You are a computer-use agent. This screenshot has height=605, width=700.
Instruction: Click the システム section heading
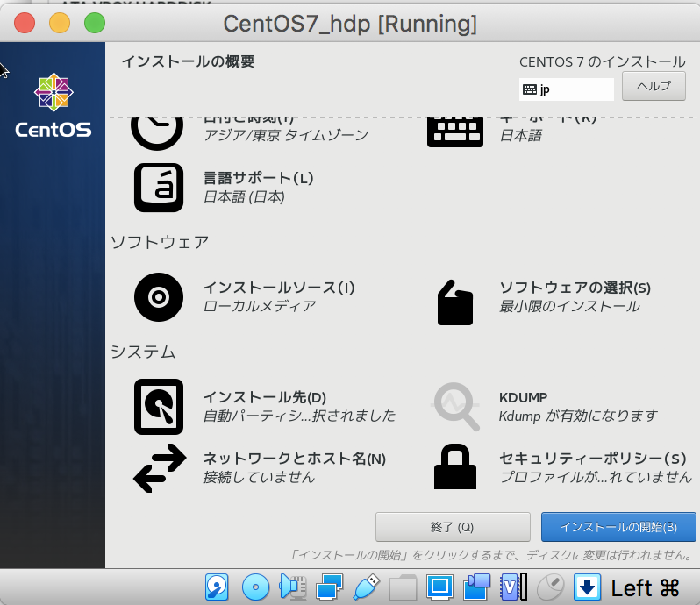coord(143,352)
